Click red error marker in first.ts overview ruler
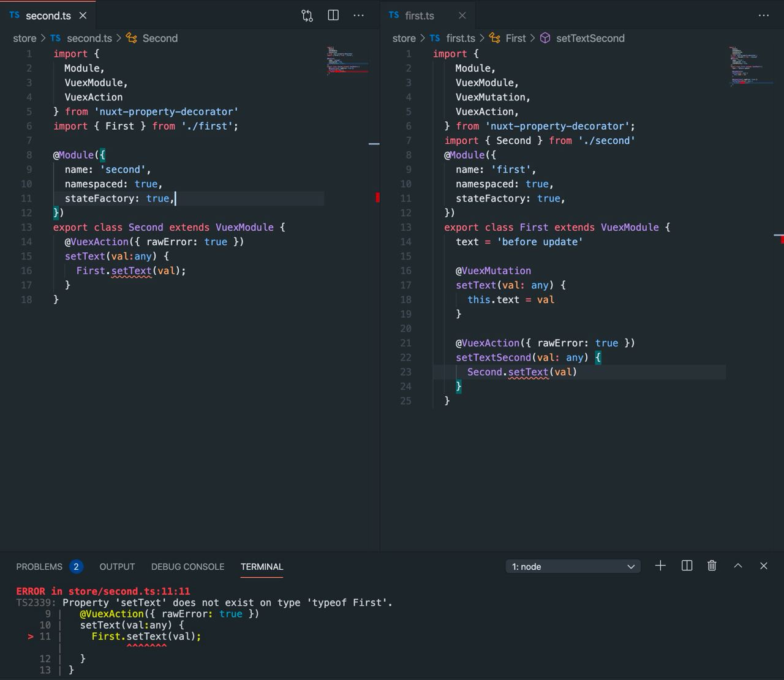This screenshot has height=680, width=784. click(x=782, y=239)
